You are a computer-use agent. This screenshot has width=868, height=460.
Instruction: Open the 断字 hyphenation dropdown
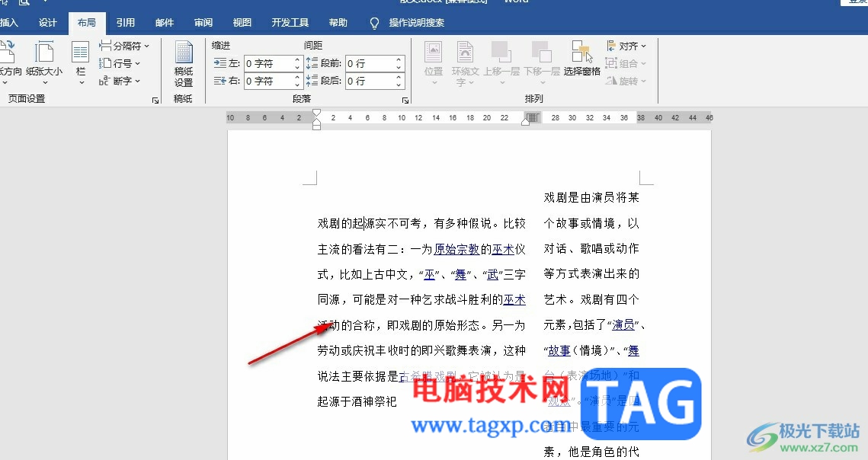[x=120, y=81]
